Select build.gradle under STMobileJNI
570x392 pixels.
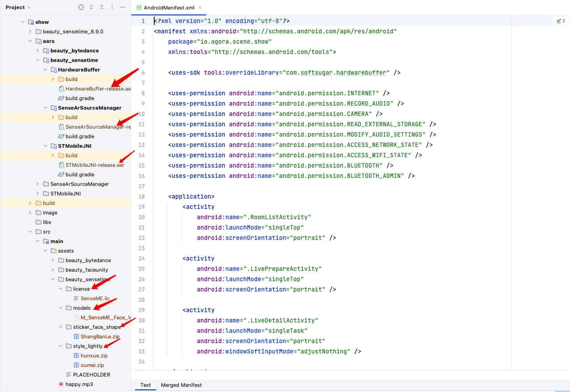click(x=80, y=174)
